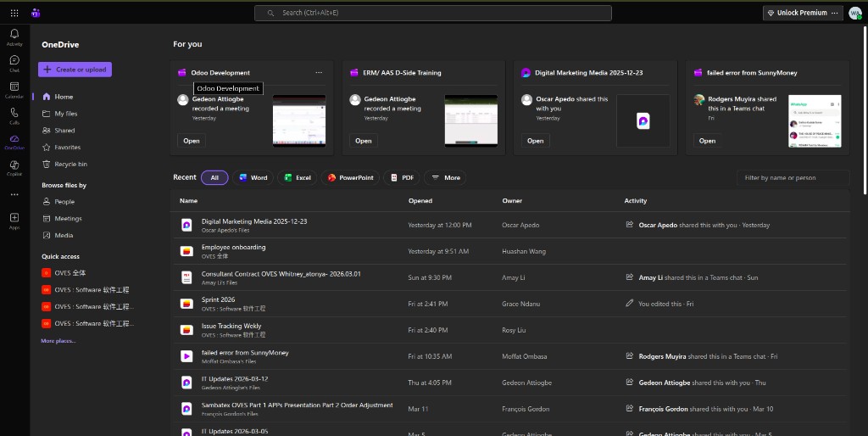The height and width of the screenshot is (436, 868).
Task: Click the profile avatar at top right
Action: coord(855,13)
